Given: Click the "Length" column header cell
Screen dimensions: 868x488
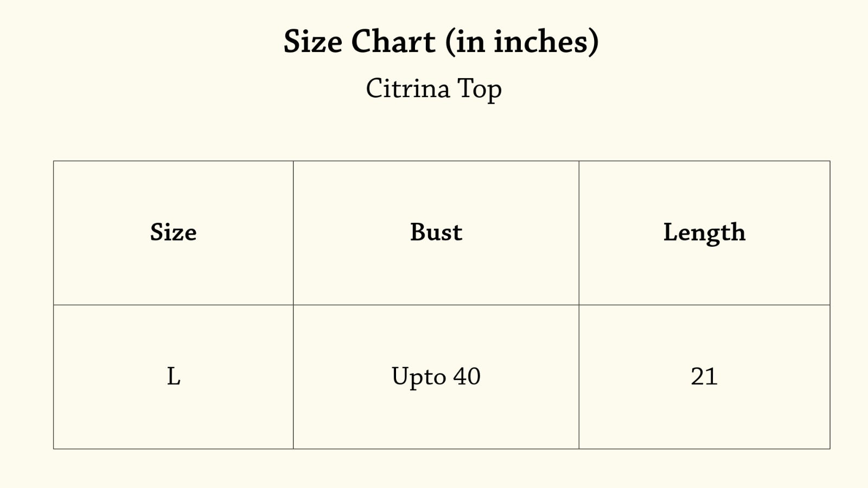Looking at the screenshot, I should (x=704, y=233).
